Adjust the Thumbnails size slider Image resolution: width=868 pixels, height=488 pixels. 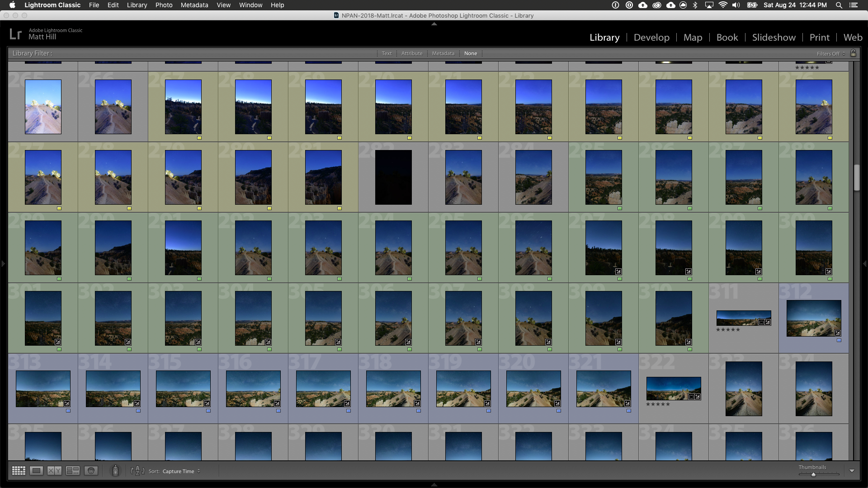click(x=813, y=474)
